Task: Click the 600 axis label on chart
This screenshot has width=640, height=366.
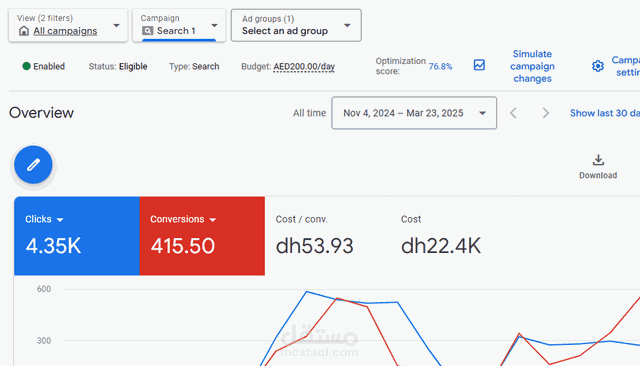Action: (x=44, y=289)
